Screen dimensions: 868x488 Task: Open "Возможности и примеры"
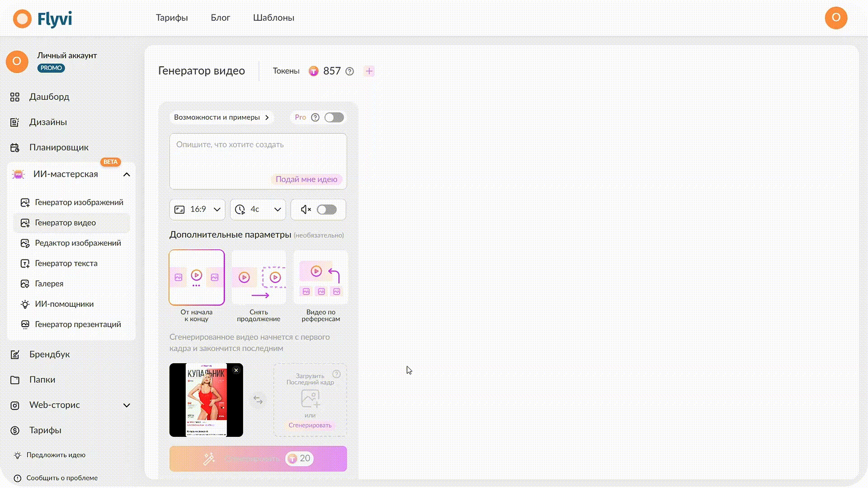tap(222, 117)
